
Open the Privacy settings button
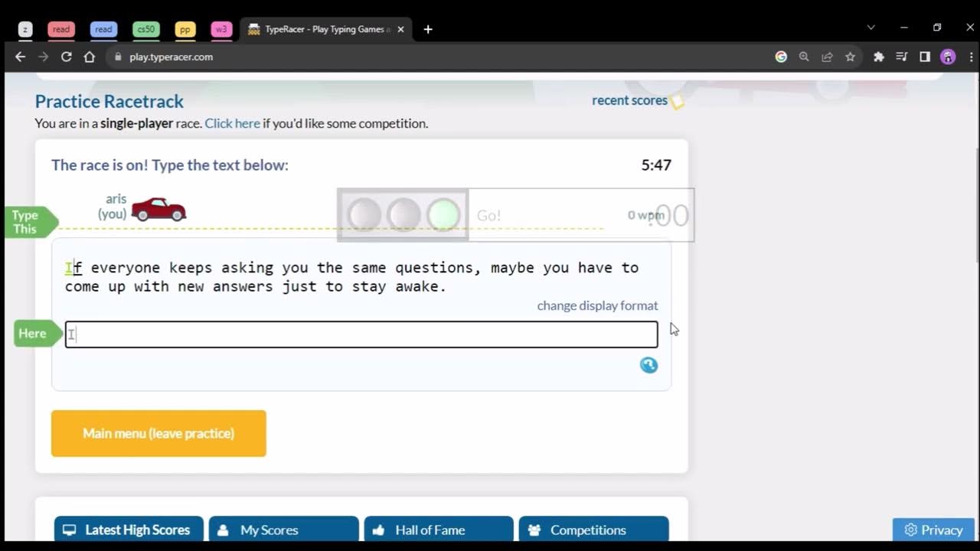(x=933, y=530)
